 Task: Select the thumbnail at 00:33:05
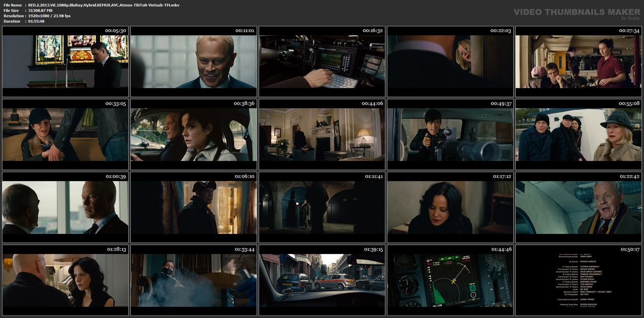65,134
